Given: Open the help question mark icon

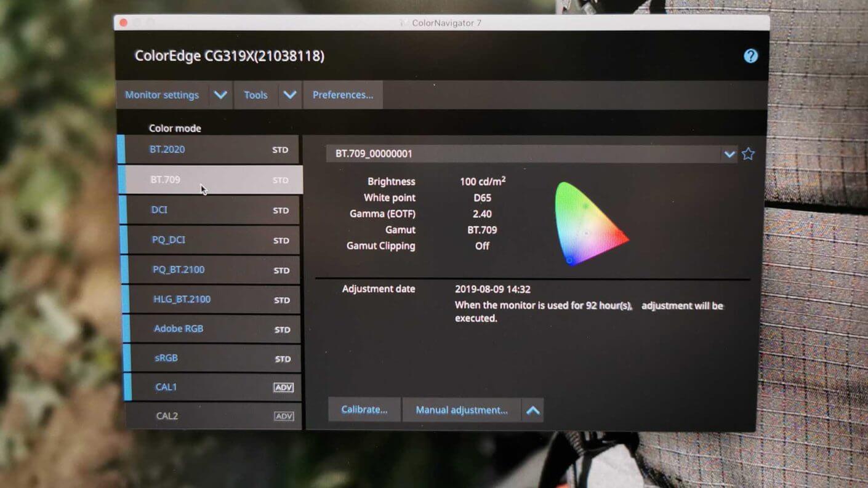Looking at the screenshot, I should tap(750, 56).
